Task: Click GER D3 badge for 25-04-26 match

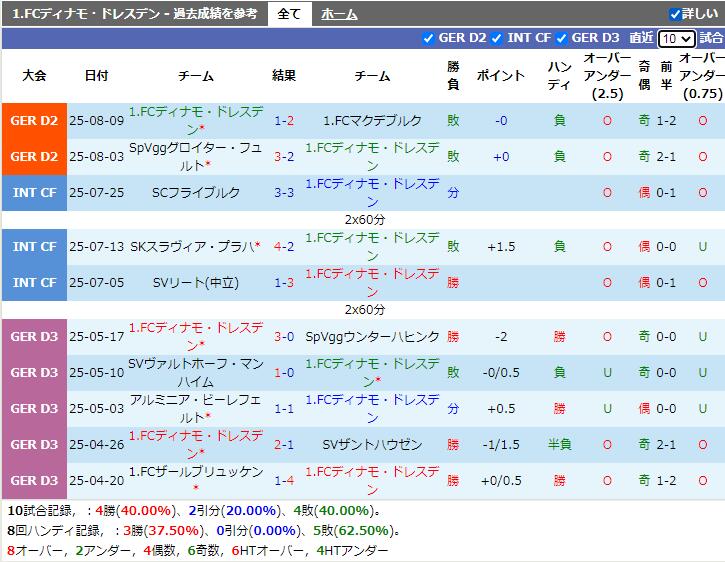Action: (x=34, y=445)
